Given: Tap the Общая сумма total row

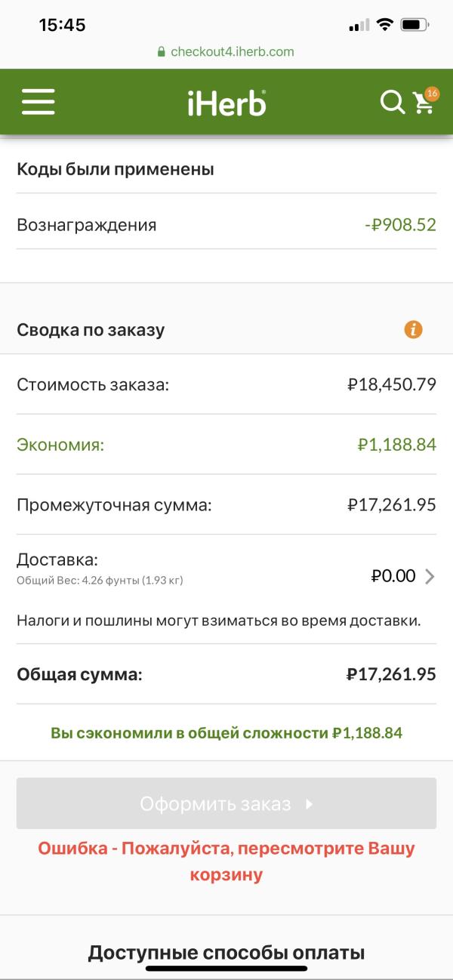Looking at the screenshot, I should pos(226,674).
